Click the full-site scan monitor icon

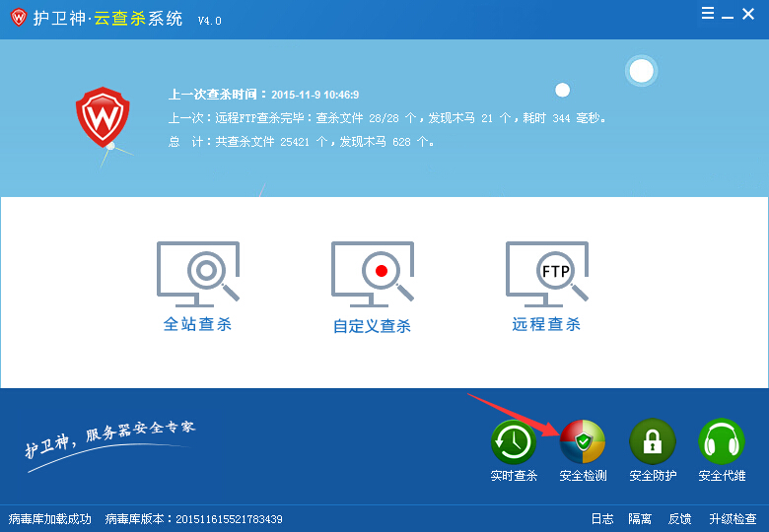198,271
